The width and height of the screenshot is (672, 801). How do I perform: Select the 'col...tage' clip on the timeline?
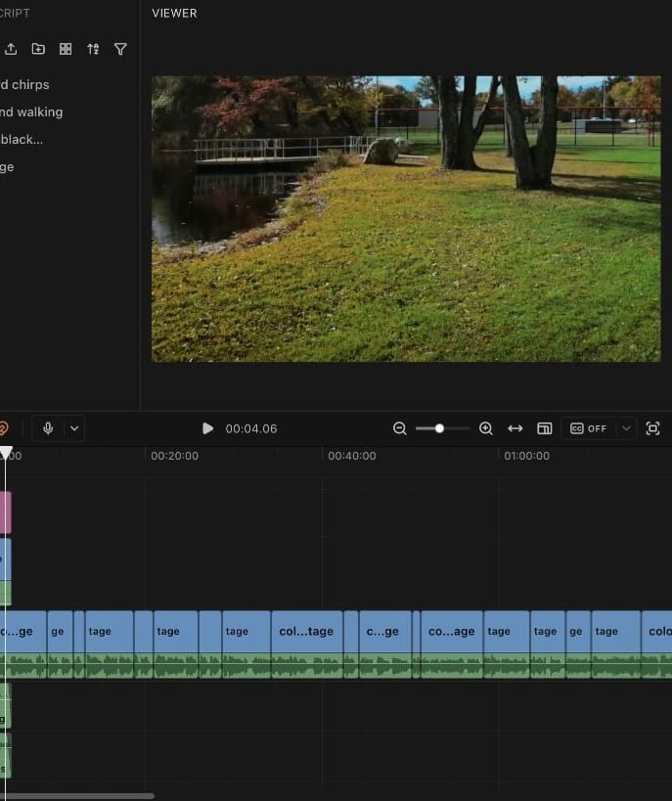(x=306, y=632)
